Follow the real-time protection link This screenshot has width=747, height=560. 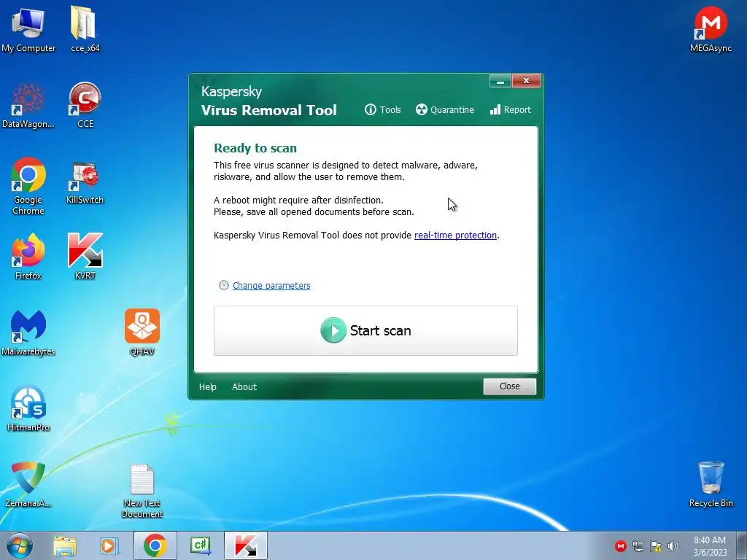(x=455, y=236)
